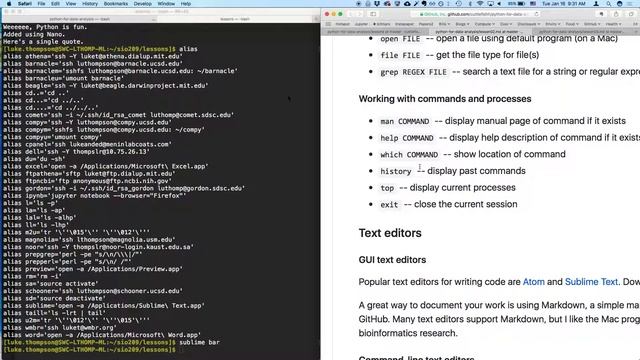
Task: Expand the Bills bookmarks folder
Action: point(444,24)
